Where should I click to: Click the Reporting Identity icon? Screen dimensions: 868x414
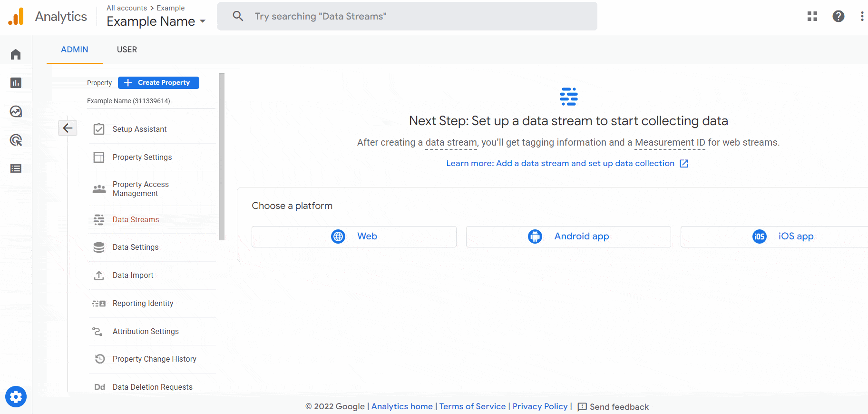(x=99, y=303)
